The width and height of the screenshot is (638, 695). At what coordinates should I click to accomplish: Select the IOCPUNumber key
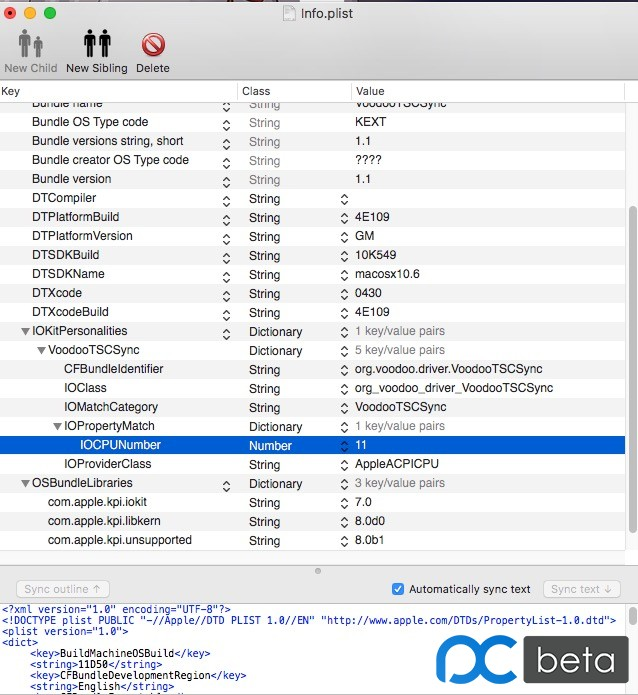pyautogui.click(x=120, y=445)
